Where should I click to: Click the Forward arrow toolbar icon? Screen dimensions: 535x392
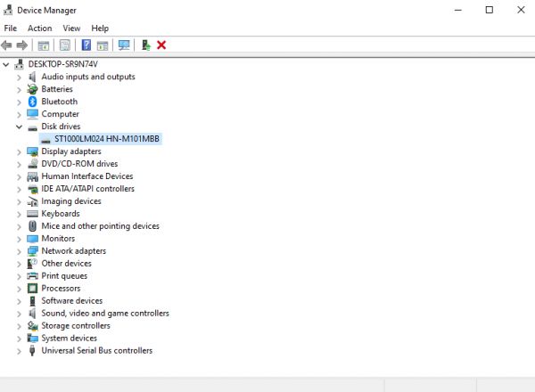tap(21, 45)
